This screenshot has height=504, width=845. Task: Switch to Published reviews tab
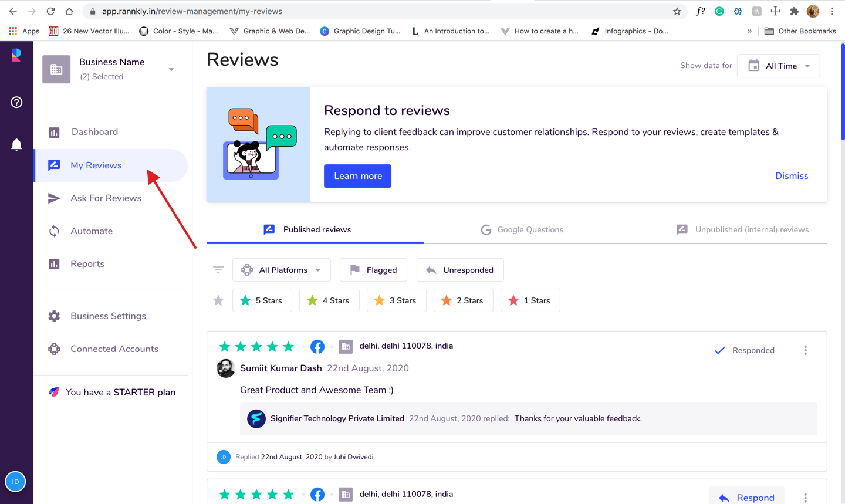tap(315, 229)
